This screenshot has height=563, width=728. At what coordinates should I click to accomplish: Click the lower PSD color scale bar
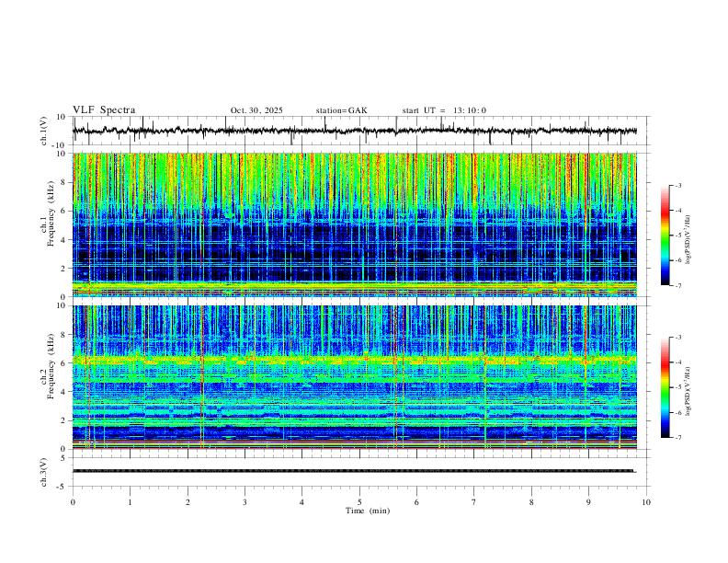pyautogui.click(x=665, y=387)
